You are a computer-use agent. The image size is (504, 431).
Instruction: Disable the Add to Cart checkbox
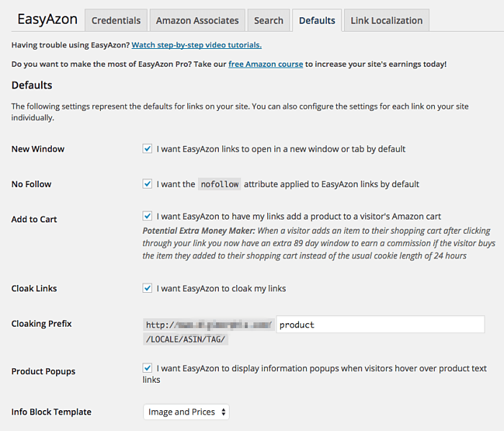[147, 216]
